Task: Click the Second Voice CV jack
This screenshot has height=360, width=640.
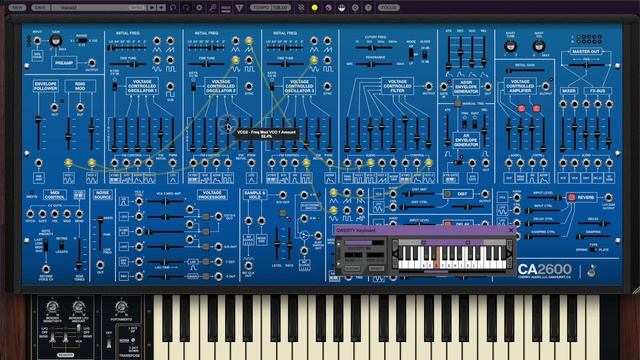Action: [46, 269]
